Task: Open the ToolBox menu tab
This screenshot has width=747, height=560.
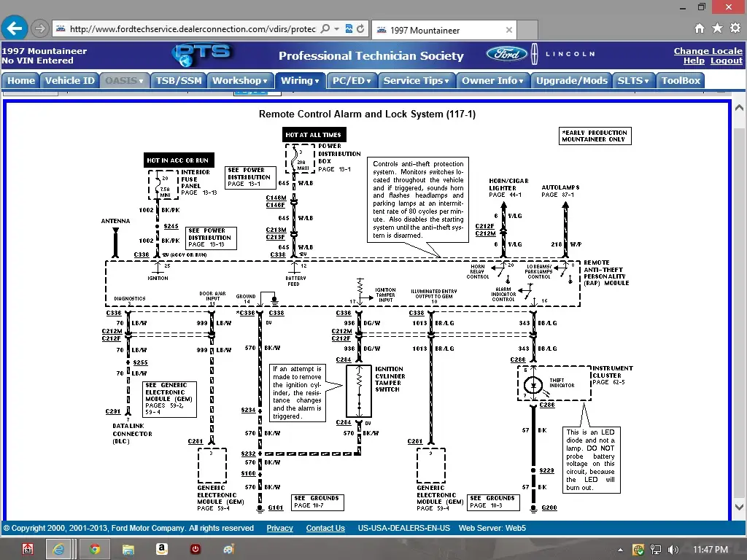Action: (681, 80)
